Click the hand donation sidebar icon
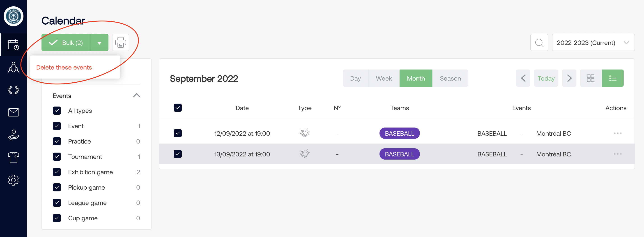This screenshot has height=237, width=644. [x=13, y=135]
